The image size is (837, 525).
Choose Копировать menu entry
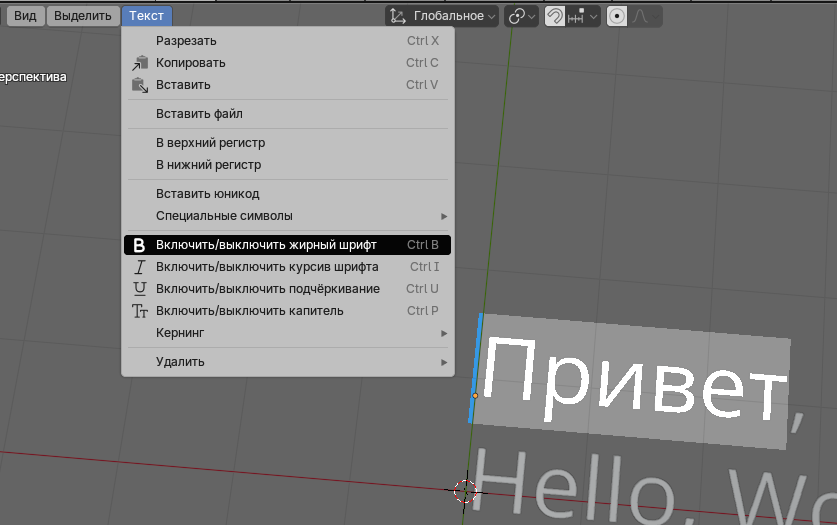287,63
